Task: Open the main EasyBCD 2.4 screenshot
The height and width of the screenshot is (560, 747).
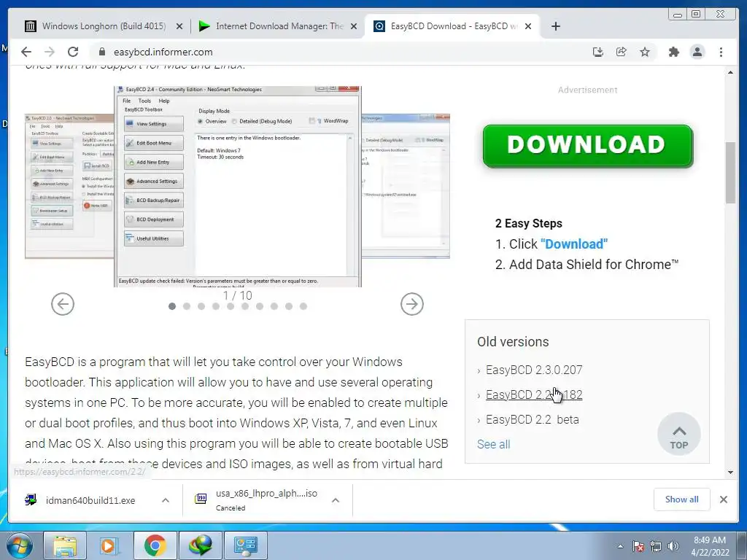Action: pyautogui.click(x=238, y=186)
